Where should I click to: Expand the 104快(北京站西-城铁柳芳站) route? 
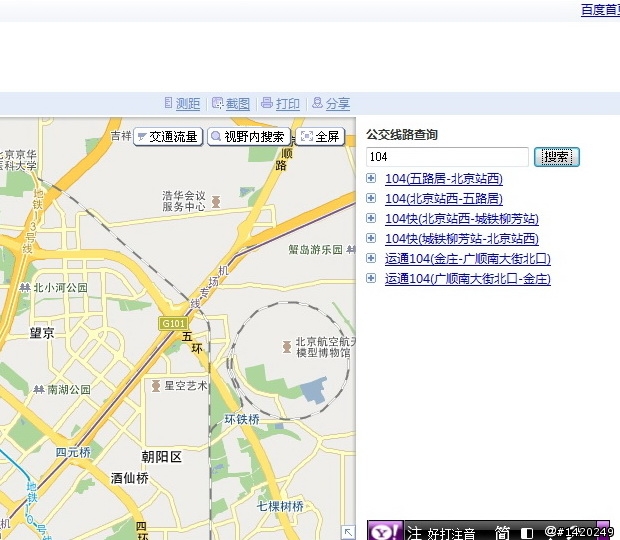click(x=371, y=218)
